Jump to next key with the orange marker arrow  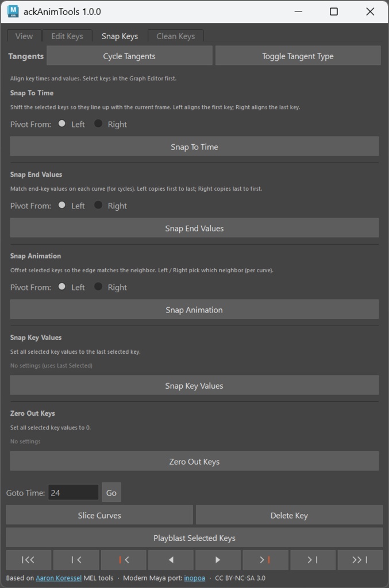tap(265, 560)
